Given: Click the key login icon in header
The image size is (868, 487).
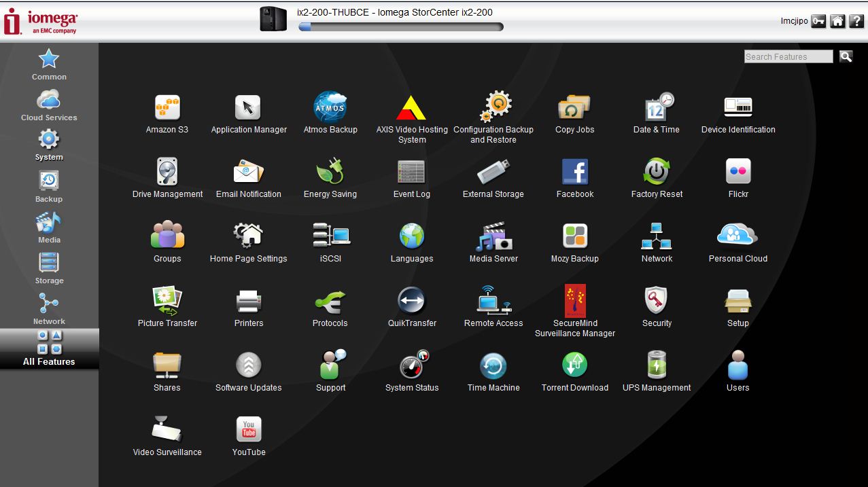Looking at the screenshot, I should coord(818,21).
